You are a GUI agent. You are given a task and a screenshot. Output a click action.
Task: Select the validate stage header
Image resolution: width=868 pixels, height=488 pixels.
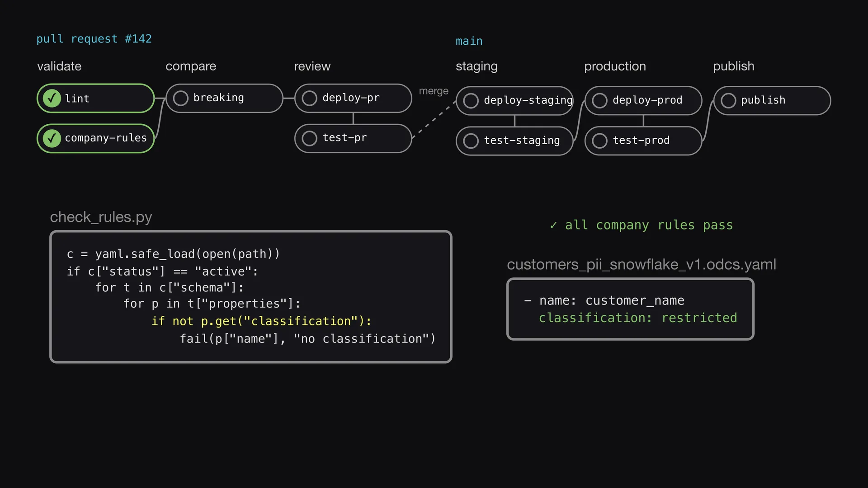[x=59, y=66]
